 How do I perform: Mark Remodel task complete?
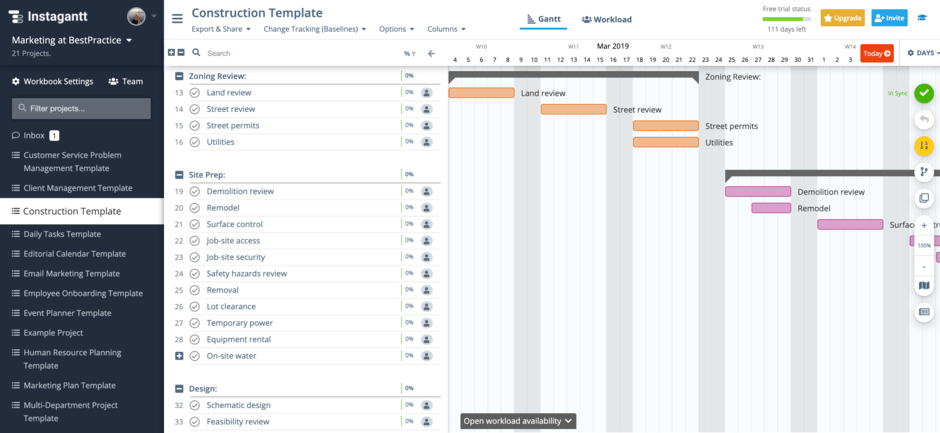(x=194, y=208)
